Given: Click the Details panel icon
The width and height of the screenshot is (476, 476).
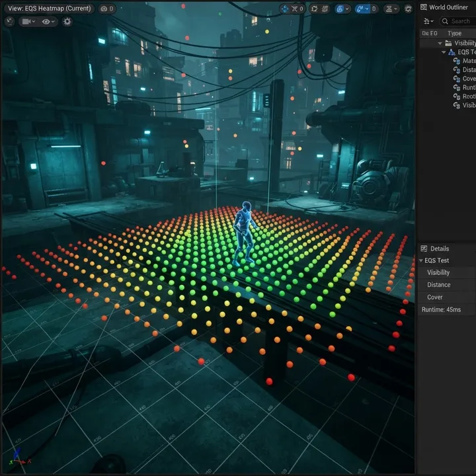Looking at the screenshot, I should [x=424, y=249].
